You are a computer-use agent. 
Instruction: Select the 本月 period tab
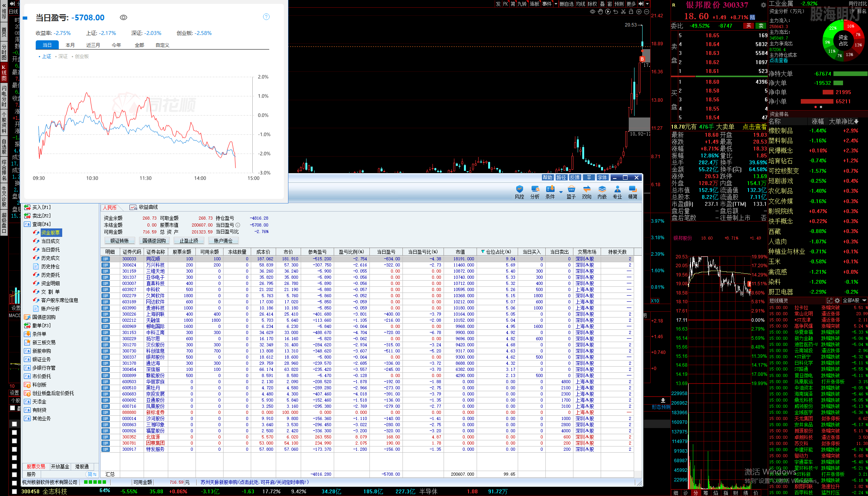click(x=70, y=45)
